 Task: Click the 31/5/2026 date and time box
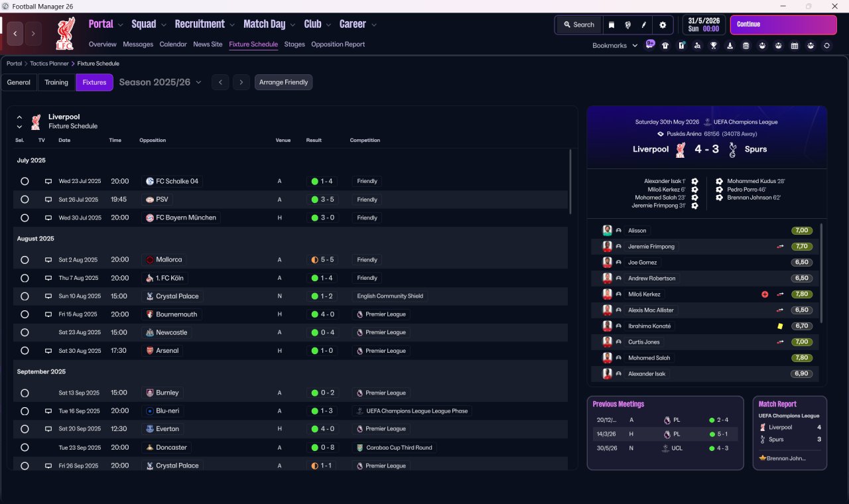[704, 25]
